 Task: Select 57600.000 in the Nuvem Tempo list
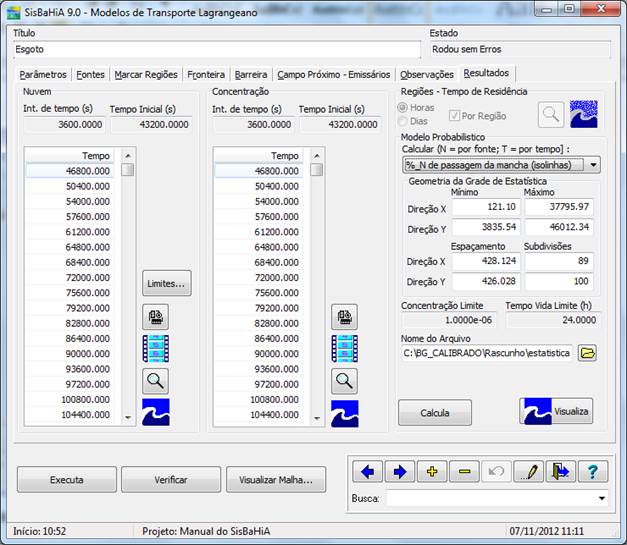coord(70,217)
